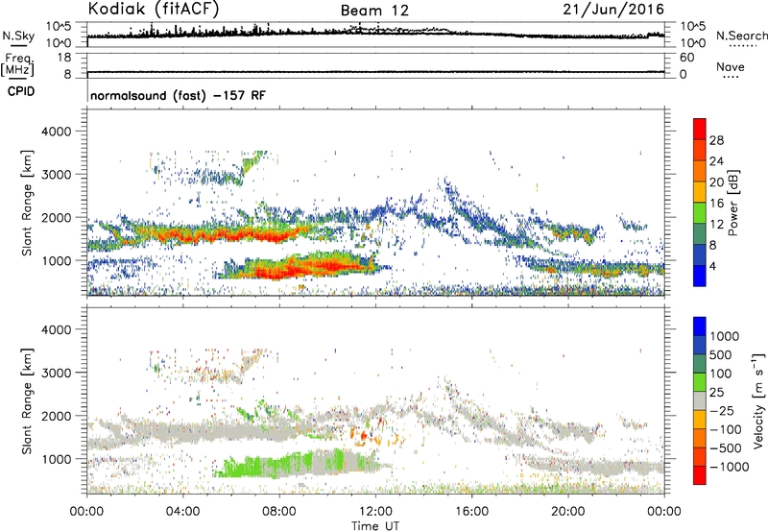The image size is (768, 532).
Task: Click the 'Nave' legend label
Action: (x=731, y=66)
